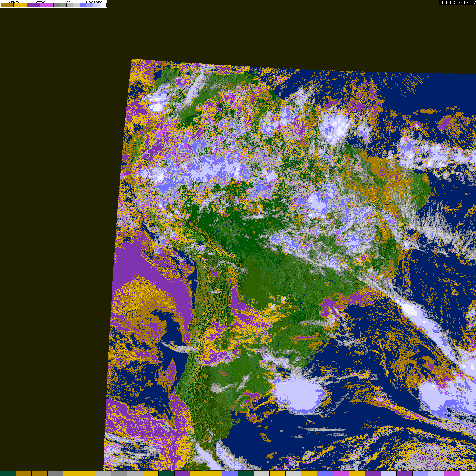476x476 pixels.
Task: Click the Cirros legend label
Action: 66,2
